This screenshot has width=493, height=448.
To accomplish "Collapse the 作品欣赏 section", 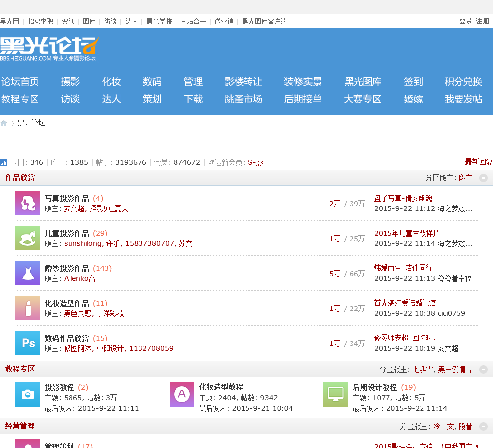I will 483,178.
